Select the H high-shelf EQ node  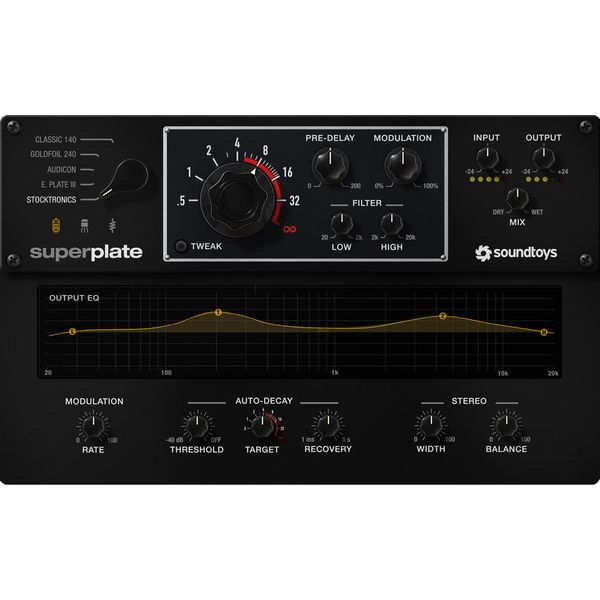pos(543,332)
